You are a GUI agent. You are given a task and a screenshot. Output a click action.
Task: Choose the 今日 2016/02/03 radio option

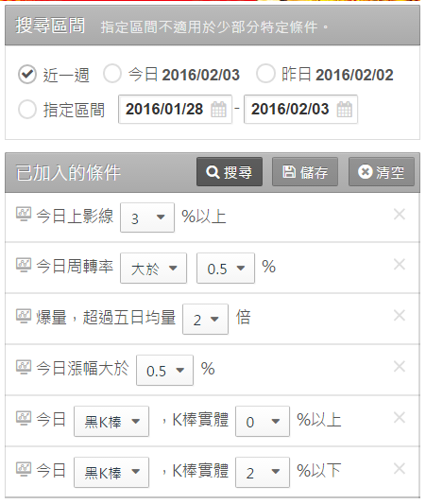click(112, 74)
